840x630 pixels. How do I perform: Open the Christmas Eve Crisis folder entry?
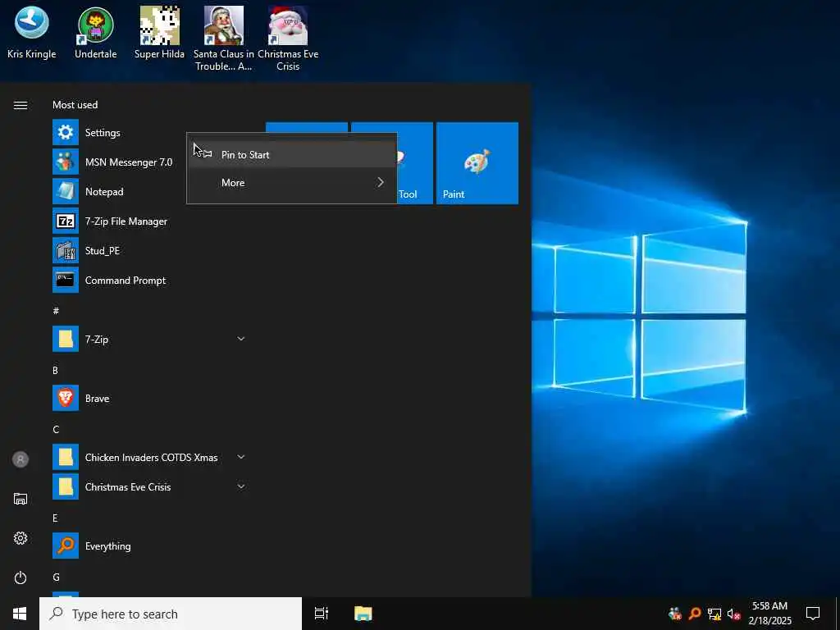coord(150,486)
